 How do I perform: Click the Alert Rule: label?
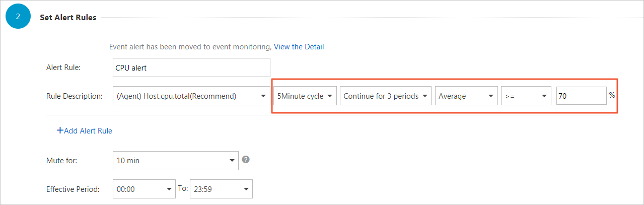tap(63, 67)
